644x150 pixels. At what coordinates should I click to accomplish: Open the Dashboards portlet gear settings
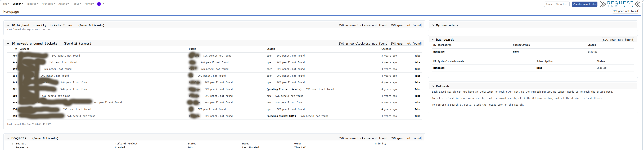(618, 40)
